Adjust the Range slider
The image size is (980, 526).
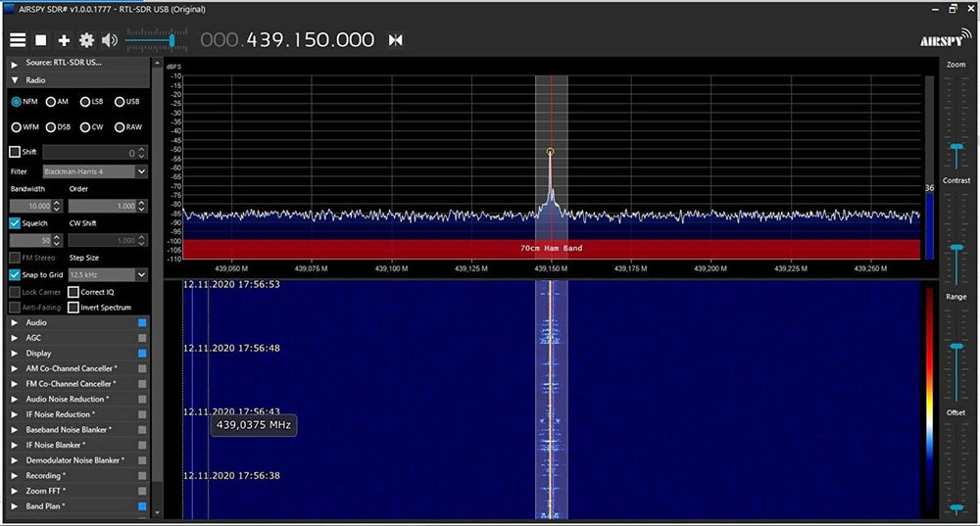click(x=956, y=346)
